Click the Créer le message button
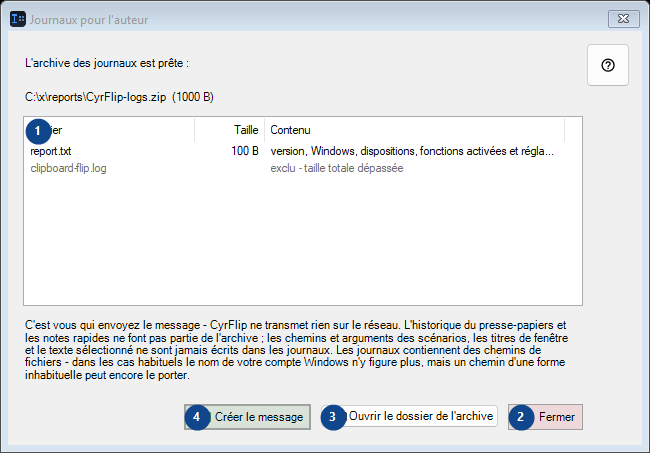This screenshot has height=453, width=650. 247,417
